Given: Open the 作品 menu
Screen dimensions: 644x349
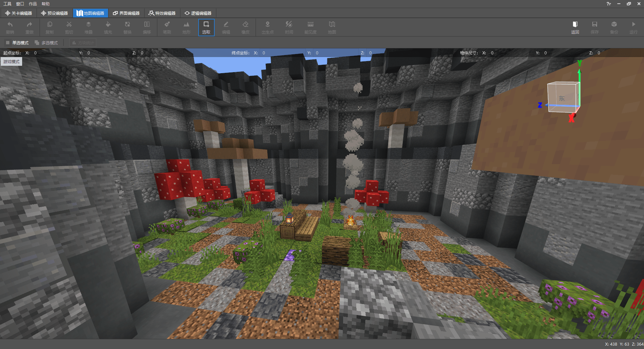Looking at the screenshot, I should (33, 4).
